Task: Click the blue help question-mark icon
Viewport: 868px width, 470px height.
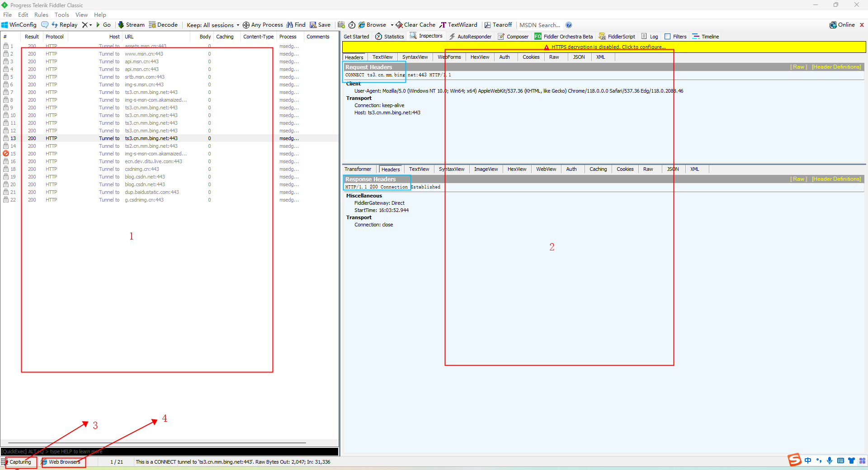Action: pyautogui.click(x=569, y=25)
